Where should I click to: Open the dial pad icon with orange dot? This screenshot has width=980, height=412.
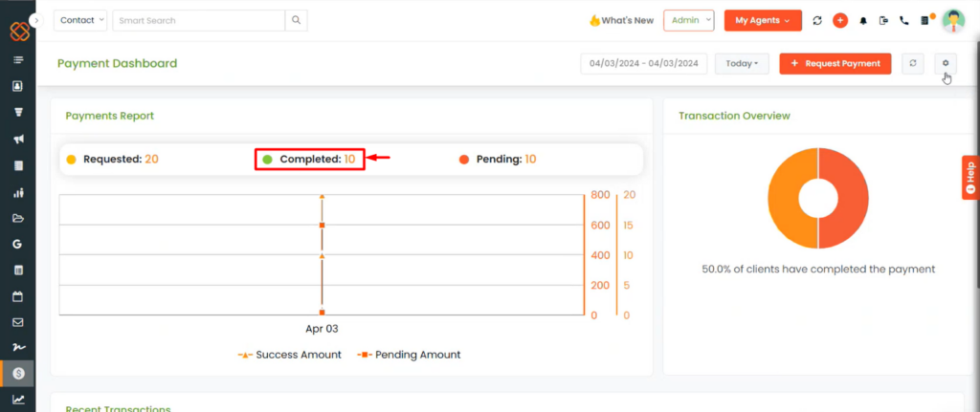tap(926, 20)
